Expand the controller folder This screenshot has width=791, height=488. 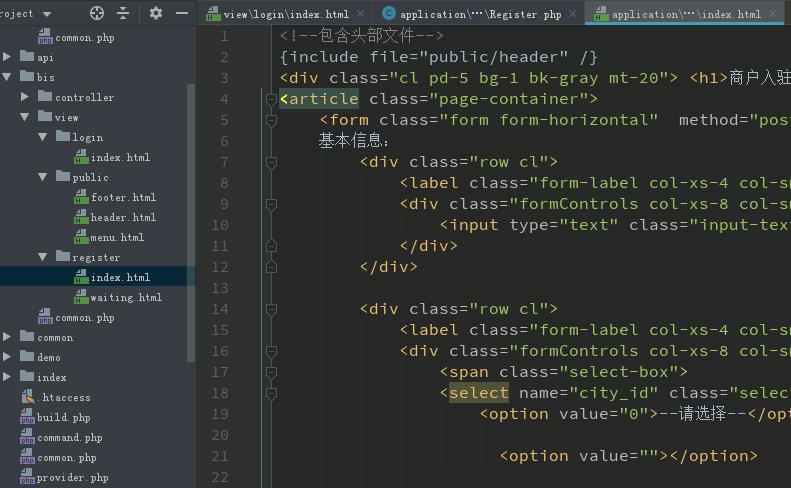tap(25, 96)
